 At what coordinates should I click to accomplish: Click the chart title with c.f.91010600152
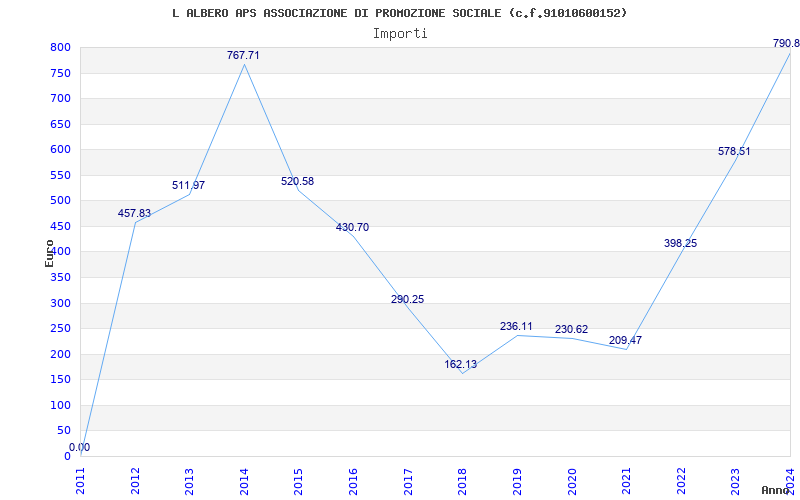click(x=399, y=13)
